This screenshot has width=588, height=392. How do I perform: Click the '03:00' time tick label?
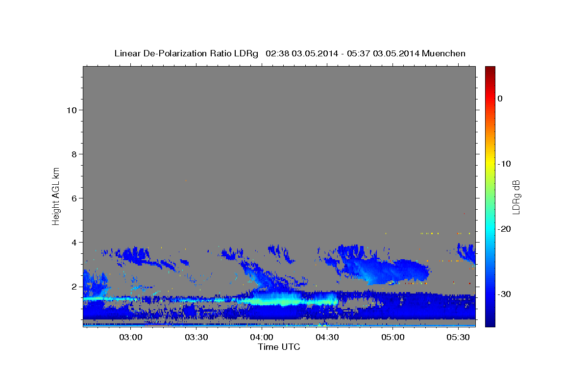[131, 338]
